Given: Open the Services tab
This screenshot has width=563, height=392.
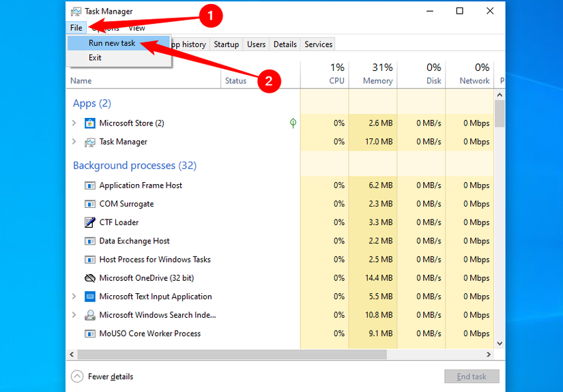Looking at the screenshot, I should (x=318, y=44).
